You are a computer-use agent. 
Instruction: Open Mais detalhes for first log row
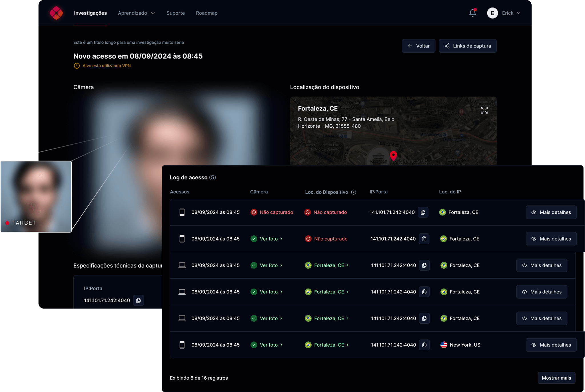pyautogui.click(x=551, y=212)
